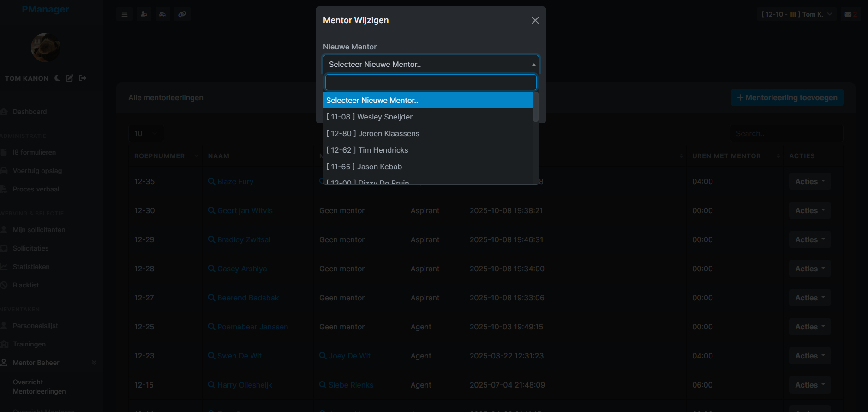Viewport: 868px width, 412px height.
Task: Open Voertuig opslag in sidebar
Action: 37,171
